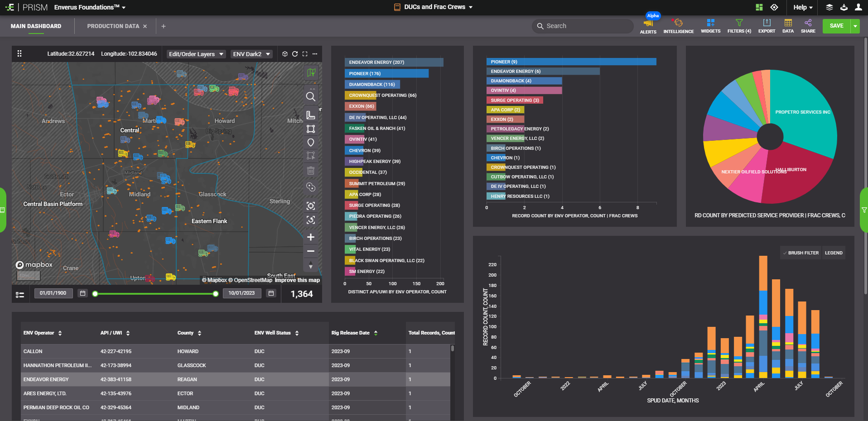Zoom in on map with plus button

coord(311,237)
